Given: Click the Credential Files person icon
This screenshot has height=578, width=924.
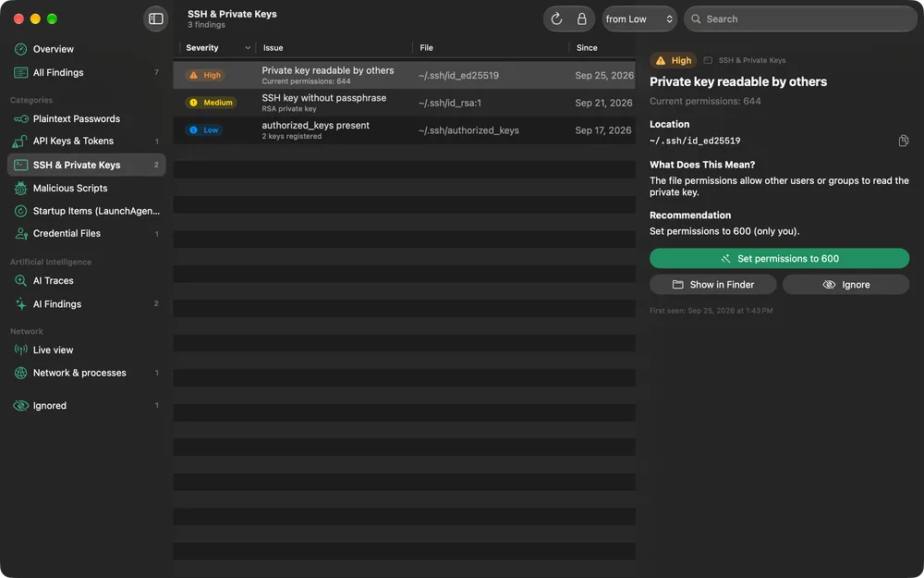Looking at the screenshot, I should tap(20, 234).
